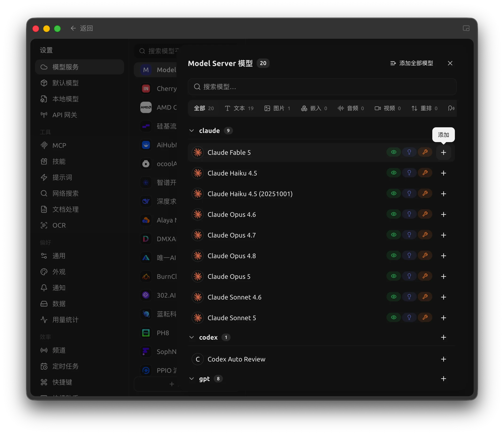Screen dimensions: 504x435
Task: Click the reasoning bulb badge on Claude Haiku 4.5
Action: coord(409,173)
